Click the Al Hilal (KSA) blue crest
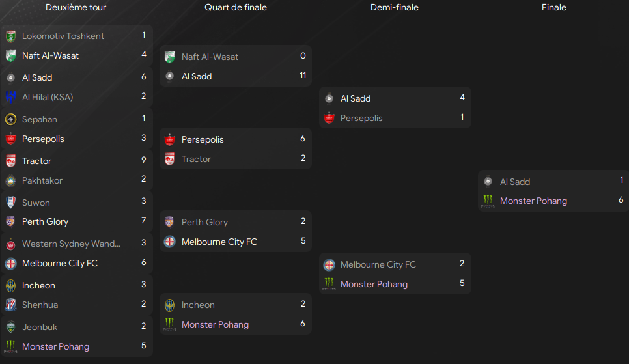The height and width of the screenshot is (364, 629). pyautogui.click(x=11, y=97)
